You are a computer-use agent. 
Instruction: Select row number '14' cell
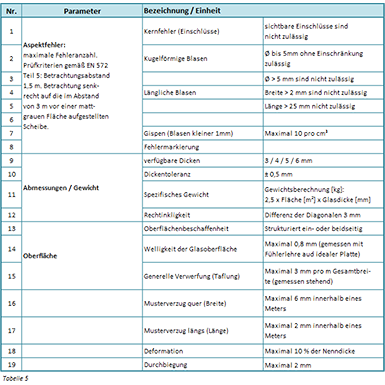pos(11,249)
